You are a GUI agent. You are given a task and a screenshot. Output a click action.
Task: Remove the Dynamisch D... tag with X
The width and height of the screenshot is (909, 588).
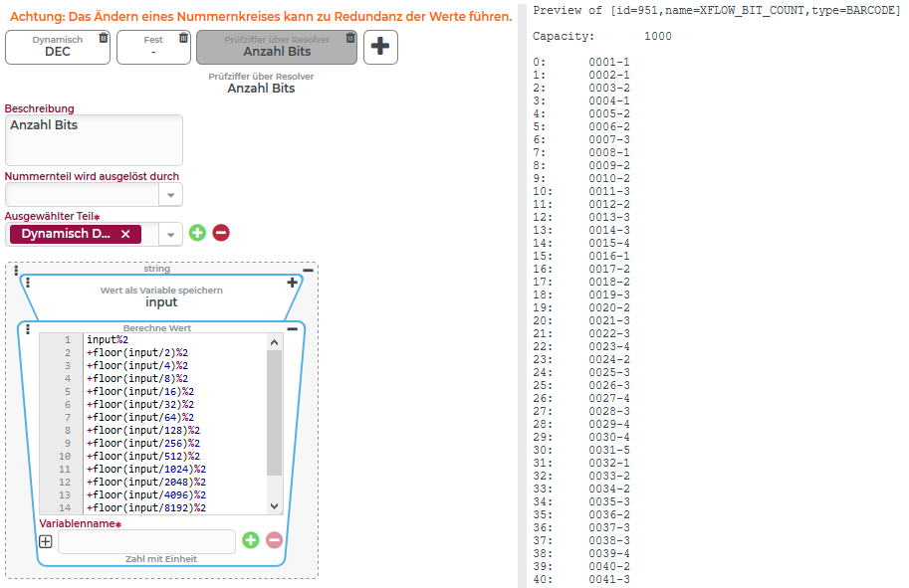tap(125, 234)
